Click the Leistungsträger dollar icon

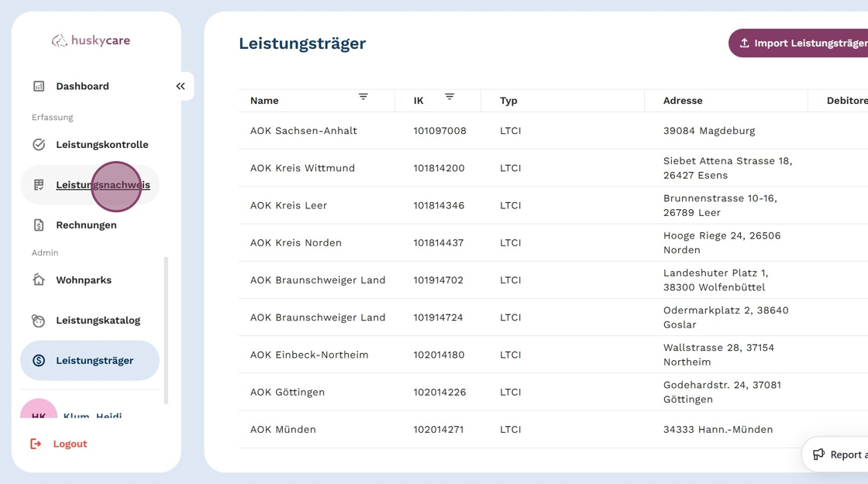click(39, 361)
